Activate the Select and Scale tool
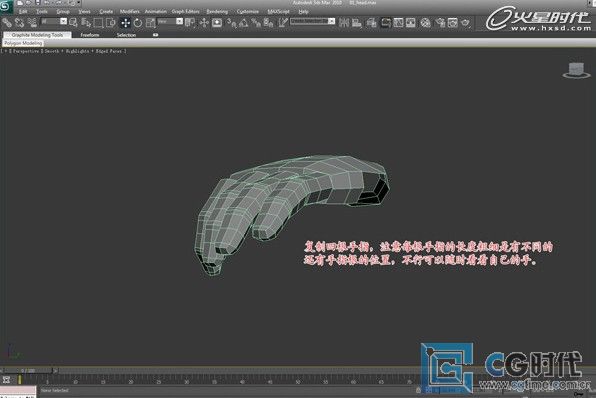 pyautogui.click(x=151, y=23)
